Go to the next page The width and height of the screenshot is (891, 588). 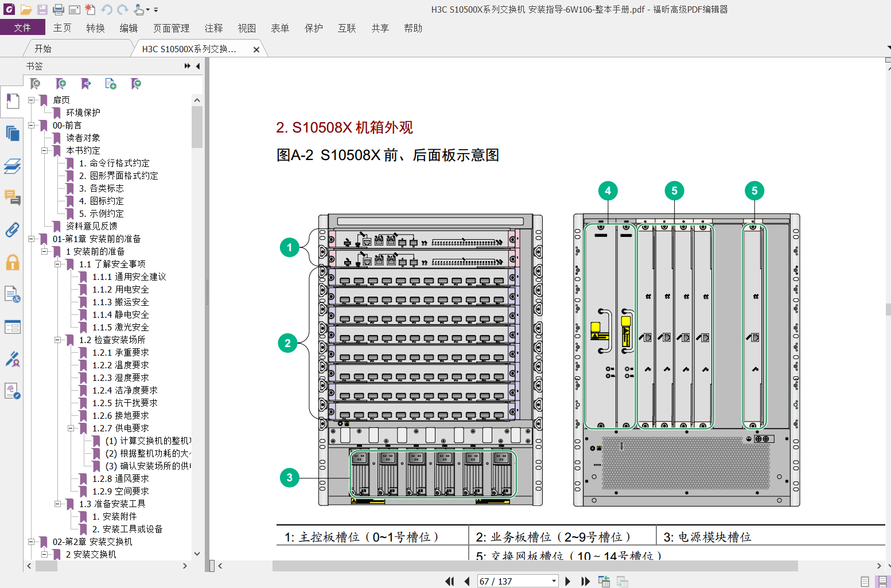pyautogui.click(x=568, y=581)
